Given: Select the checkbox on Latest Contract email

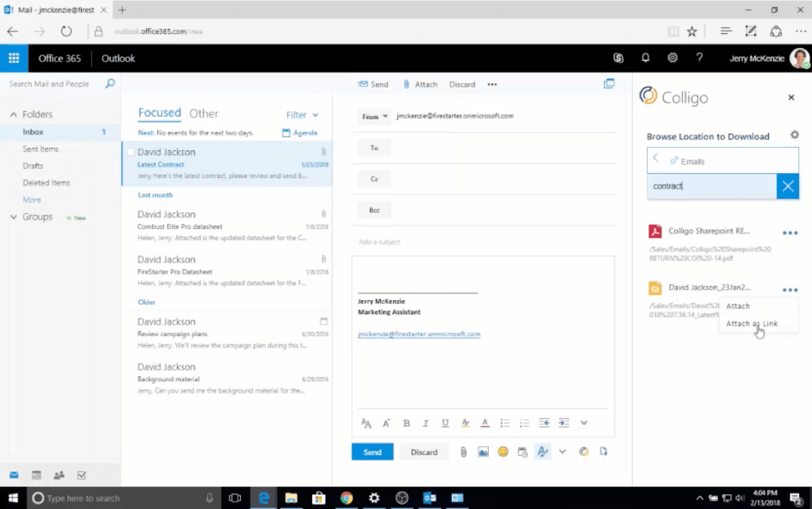Looking at the screenshot, I should (x=131, y=152).
